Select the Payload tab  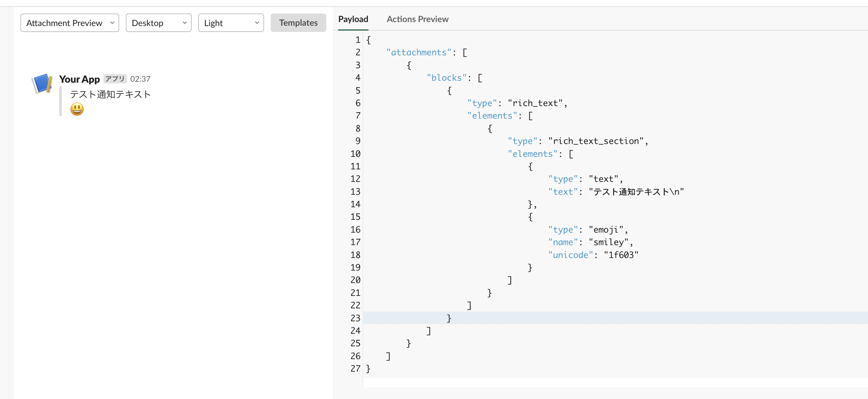pyautogui.click(x=353, y=19)
